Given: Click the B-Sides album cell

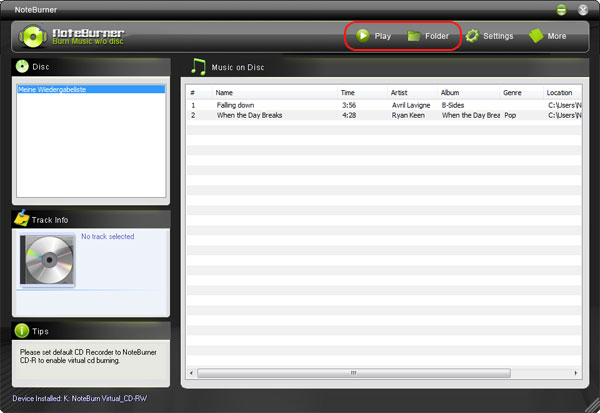Looking at the screenshot, I should point(453,105).
